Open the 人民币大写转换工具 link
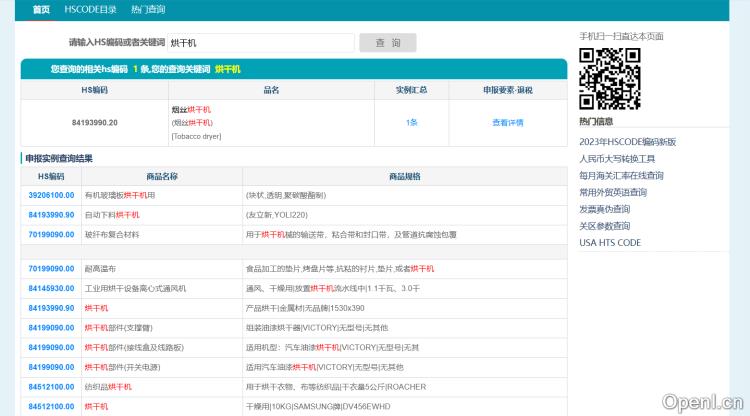 pos(617,158)
